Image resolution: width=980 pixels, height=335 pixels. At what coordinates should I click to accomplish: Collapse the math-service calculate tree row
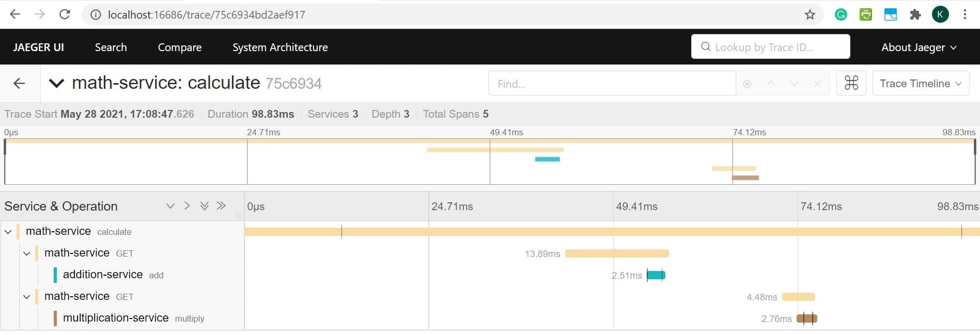point(8,232)
